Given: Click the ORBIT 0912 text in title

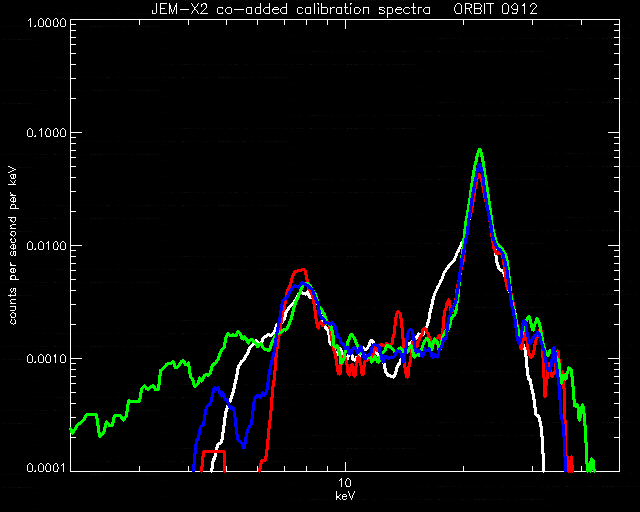Looking at the screenshot, I should [496, 9].
